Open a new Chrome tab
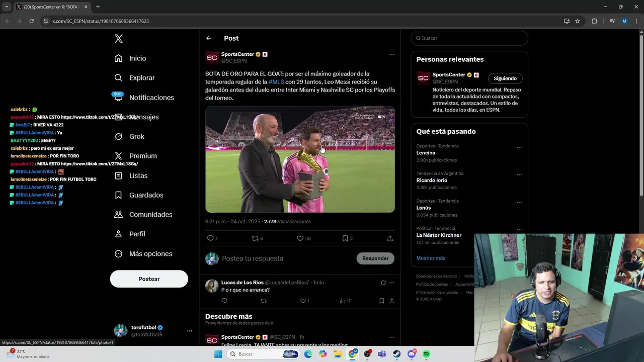Screen dimensions: 644x362 98,7
